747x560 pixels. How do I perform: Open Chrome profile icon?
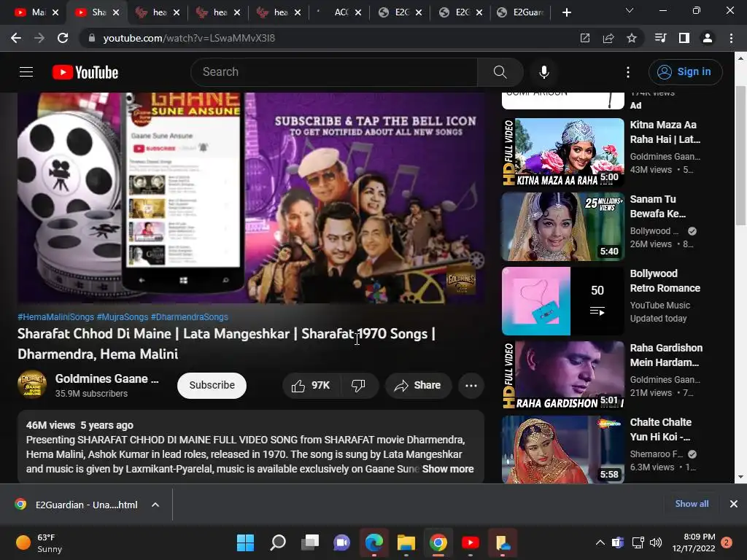[708, 38]
